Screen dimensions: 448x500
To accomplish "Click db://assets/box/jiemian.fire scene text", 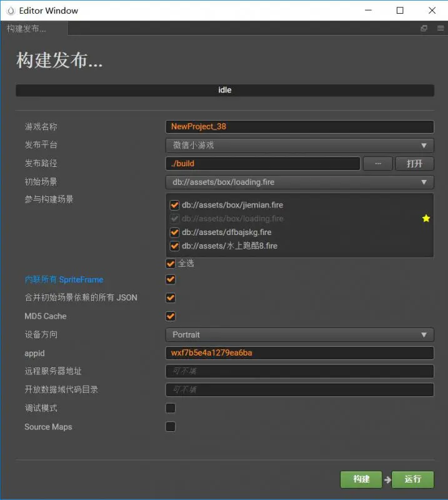I will point(232,205).
